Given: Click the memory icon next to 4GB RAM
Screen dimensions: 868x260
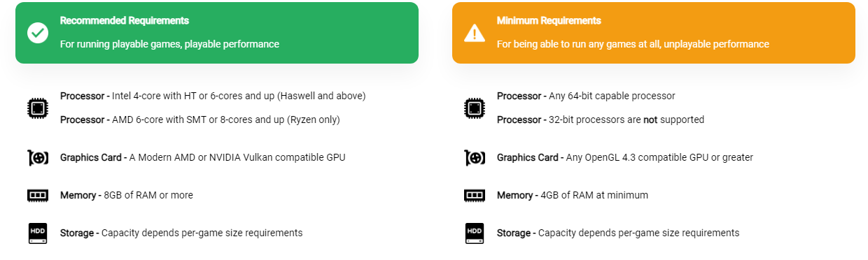Looking at the screenshot, I should pyautogui.click(x=475, y=196).
